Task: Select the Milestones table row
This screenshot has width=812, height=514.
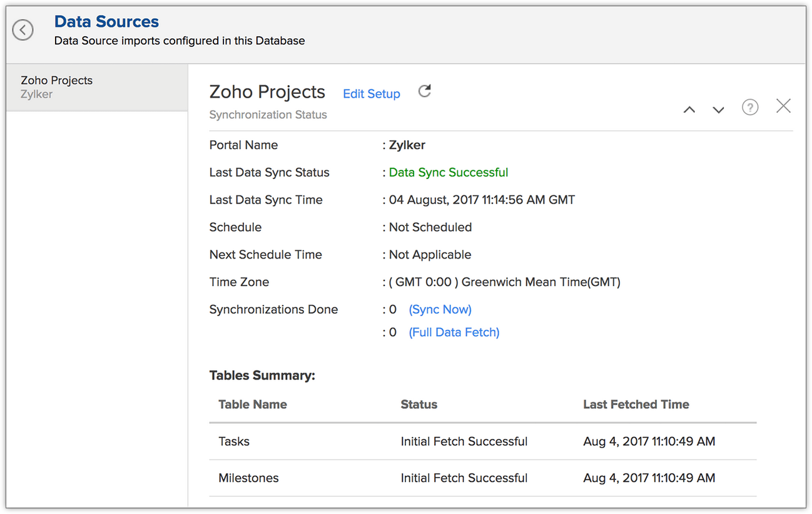Action: pyautogui.click(x=248, y=478)
